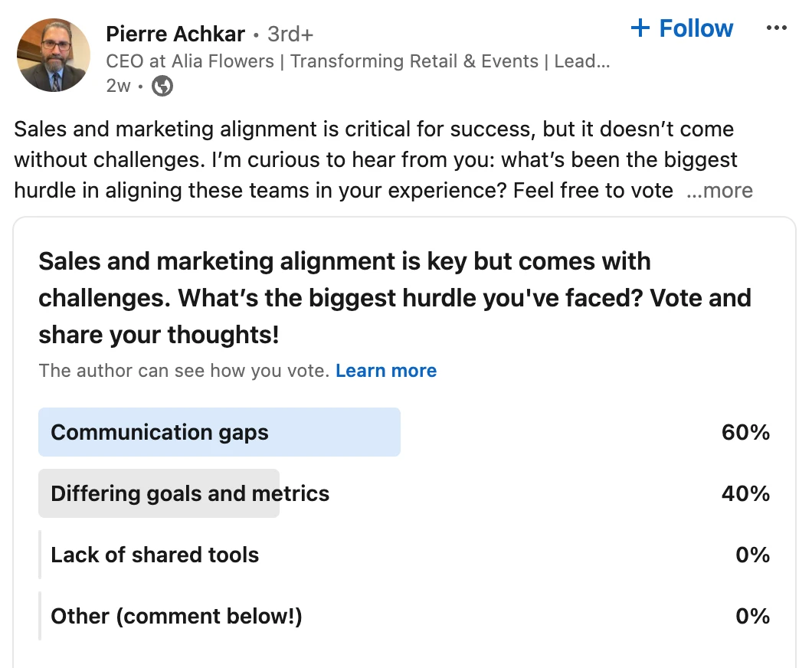812x668 pixels.
Task: Click the plus sign next to Follow
Action: (x=640, y=28)
